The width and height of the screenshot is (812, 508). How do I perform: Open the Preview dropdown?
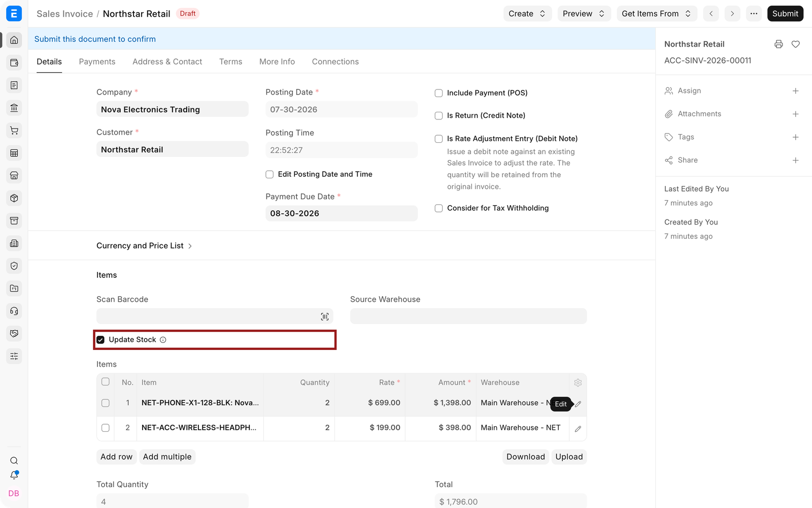pyautogui.click(x=584, y=14)
